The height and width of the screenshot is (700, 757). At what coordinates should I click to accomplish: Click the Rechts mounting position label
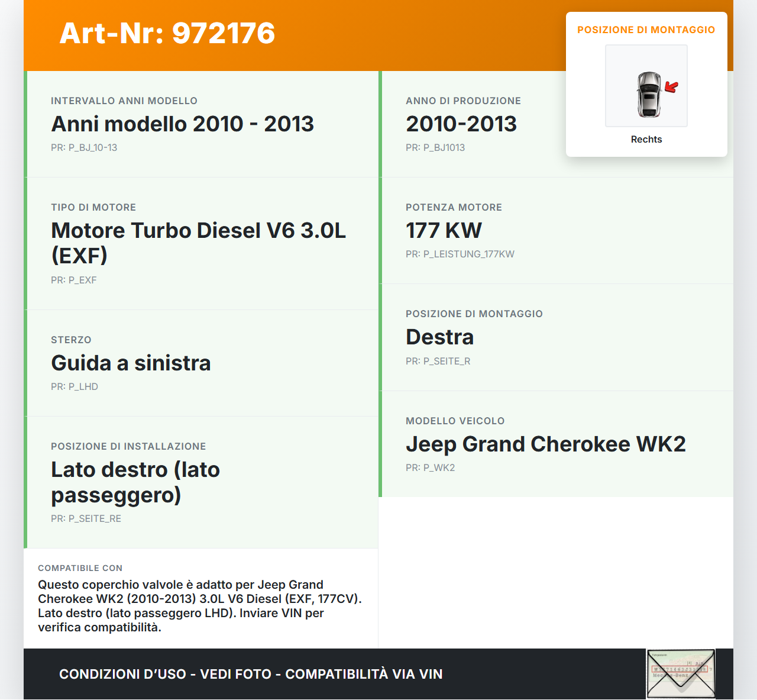tap(646, 139)
